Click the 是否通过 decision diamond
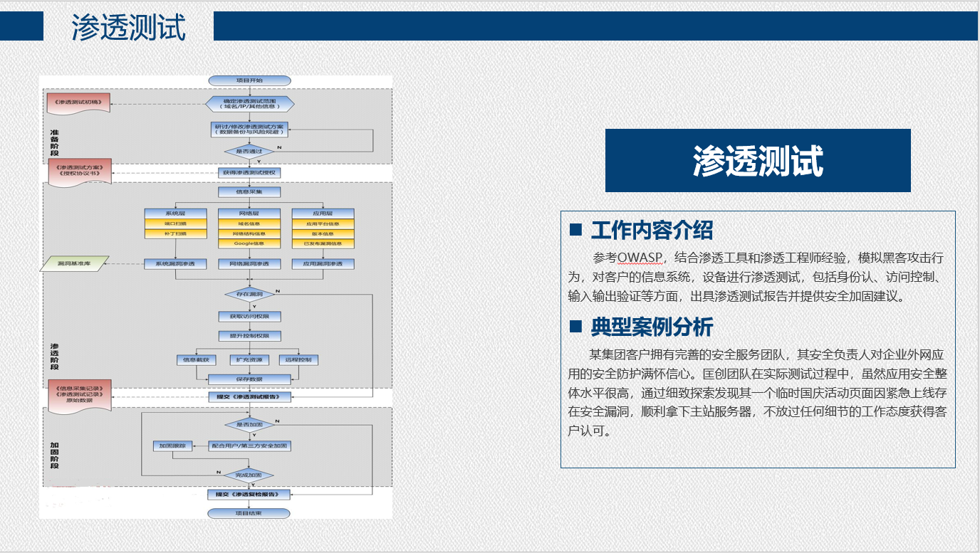Image resolution: width=980 pixels, height=553 pixels. tap(249, 151)
